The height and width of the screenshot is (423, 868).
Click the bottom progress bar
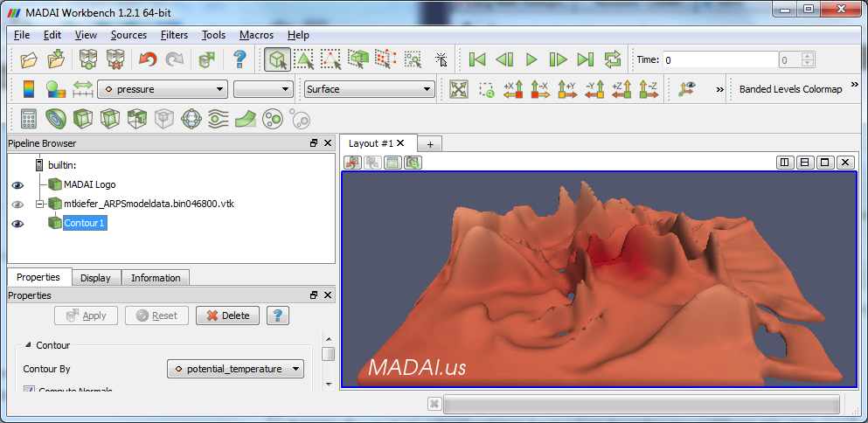click(642, 404)
